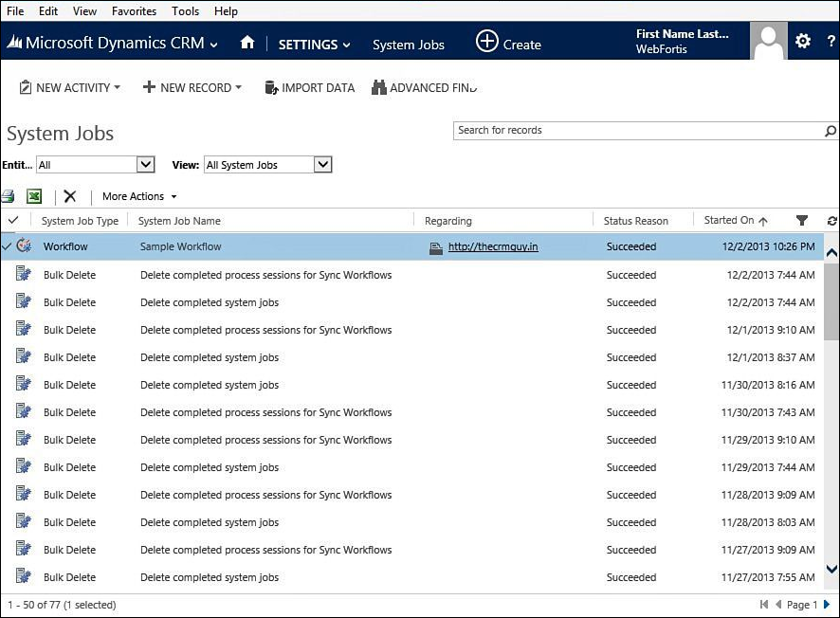Sort by the Regarding column header
Viewport: 840px width, 618px height.
pyautogui.click(x=448, y=221)
